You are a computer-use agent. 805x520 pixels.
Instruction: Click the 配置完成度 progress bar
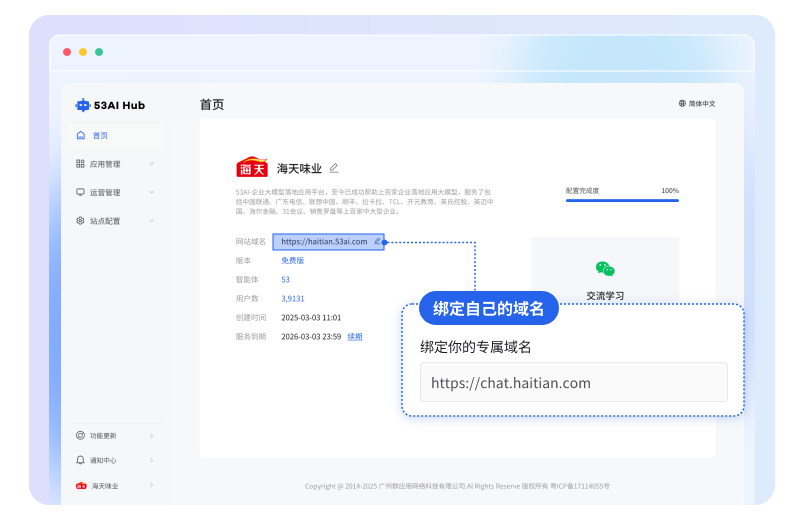[x=622, y=201]
